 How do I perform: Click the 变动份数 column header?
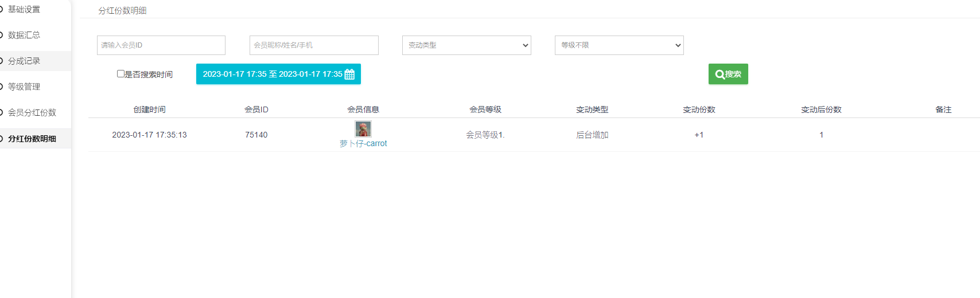pyautogui.click(x=699, y=109)
